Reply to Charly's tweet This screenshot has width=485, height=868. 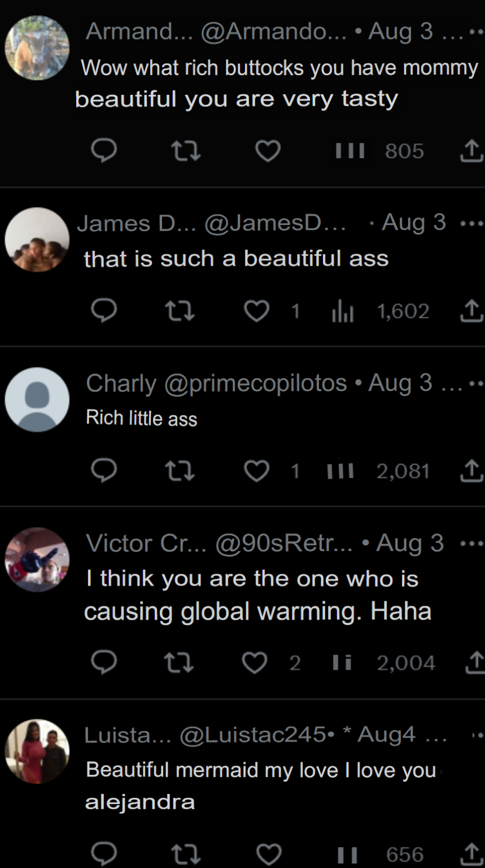pyautogui.click(x=104, y=471)
